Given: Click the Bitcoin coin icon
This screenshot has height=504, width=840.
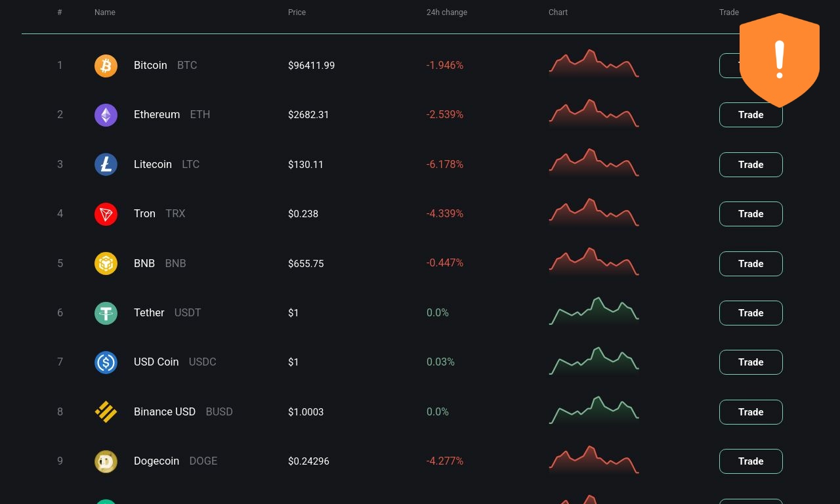Looking at the screenshot, I should [106, 66].
